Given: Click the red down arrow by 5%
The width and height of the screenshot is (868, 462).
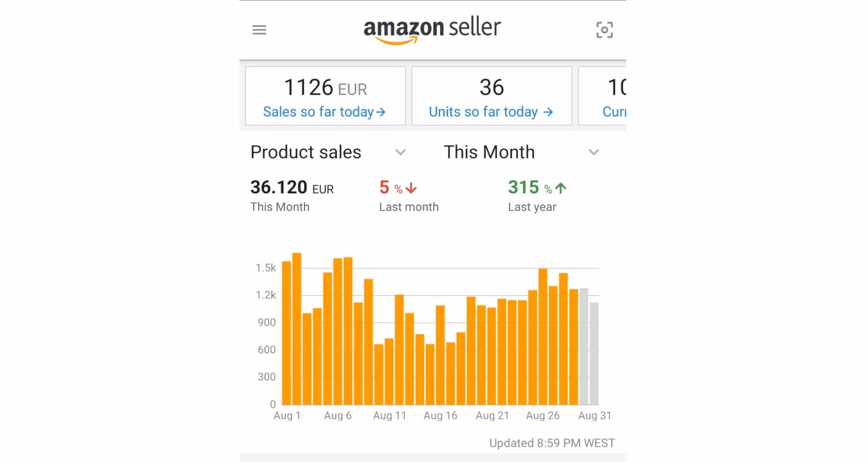Looking at the screenshot, I should (411, 188).
